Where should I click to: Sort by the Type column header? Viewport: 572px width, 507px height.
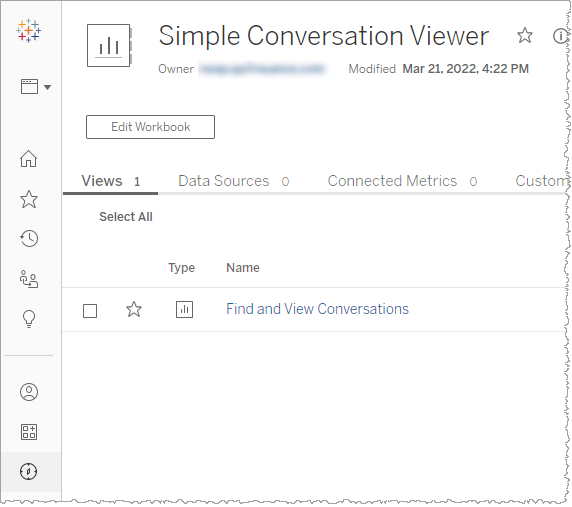click(181, 268)
